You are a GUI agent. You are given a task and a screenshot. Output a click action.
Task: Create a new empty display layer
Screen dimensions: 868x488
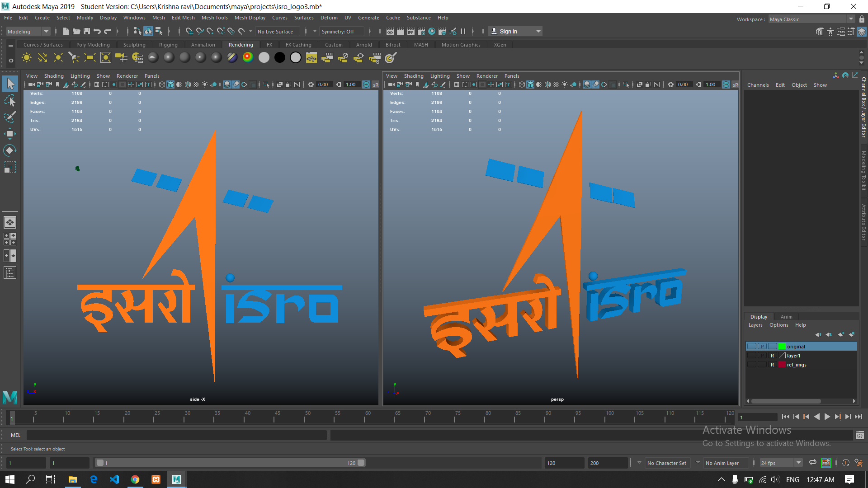click(x=841, y=334)
